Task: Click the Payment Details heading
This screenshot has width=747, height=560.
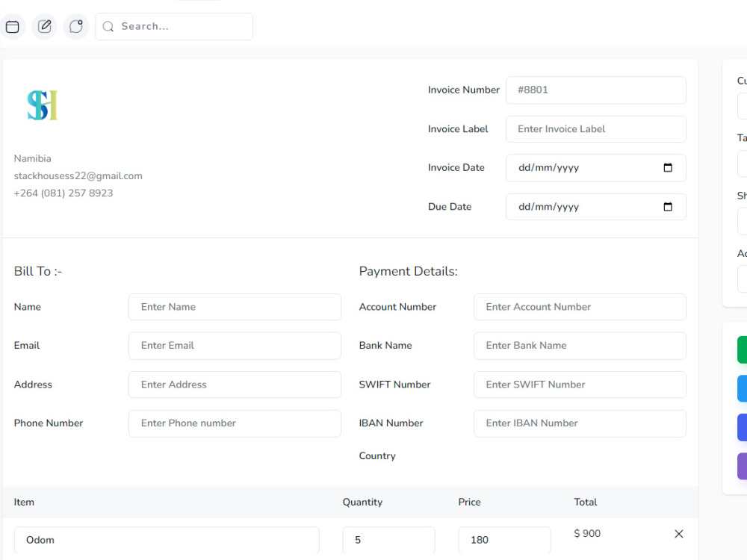Action: click(409, 272)
